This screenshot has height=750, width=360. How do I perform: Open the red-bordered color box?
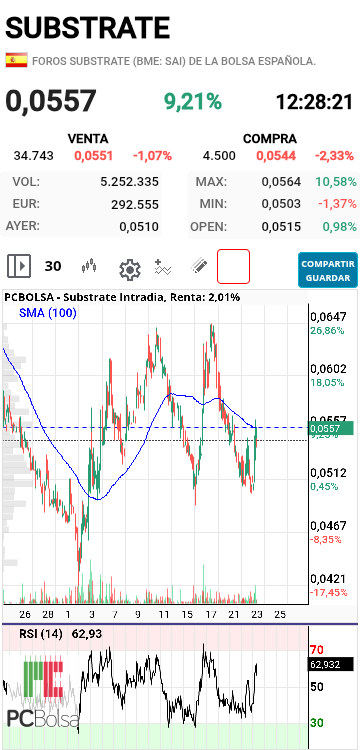coord(233,266)
